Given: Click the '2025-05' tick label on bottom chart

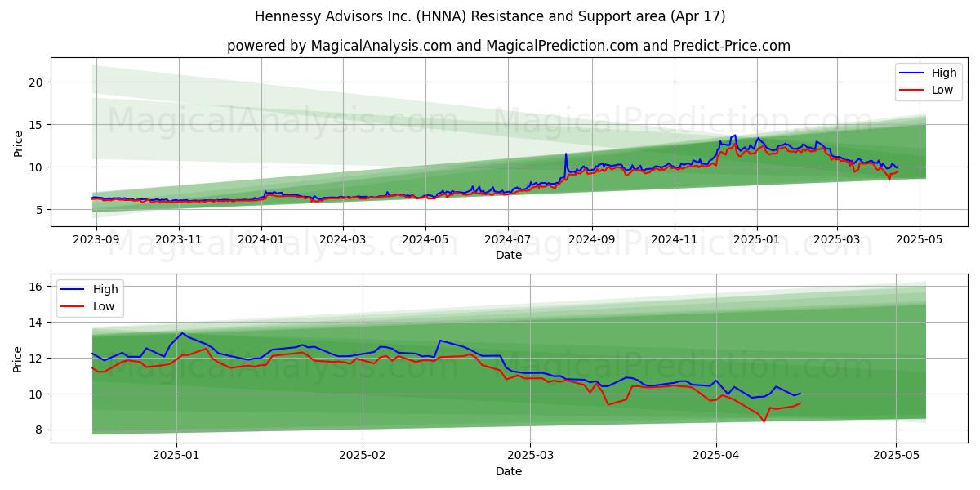Looking at the screenshot, I should pos(897,457).
